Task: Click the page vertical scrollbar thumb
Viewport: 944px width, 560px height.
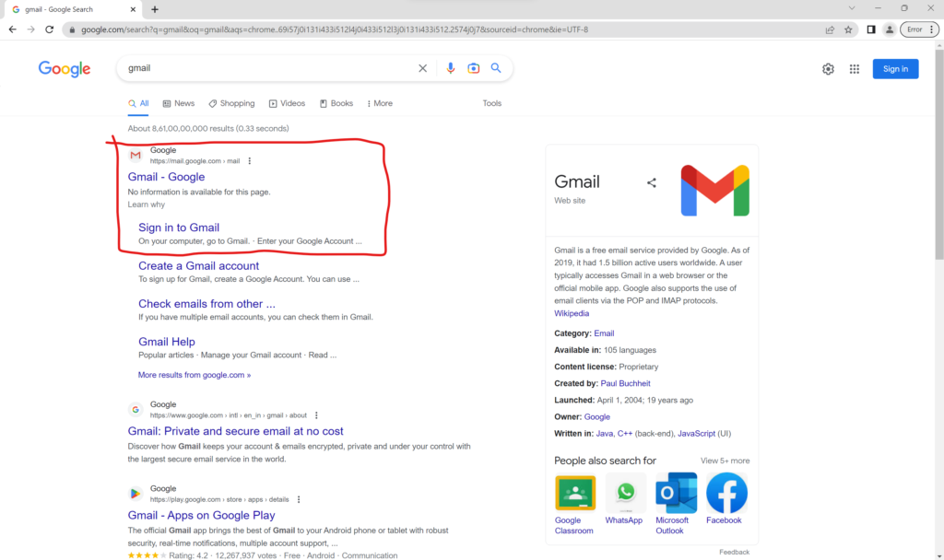Action: coord(938,155)
